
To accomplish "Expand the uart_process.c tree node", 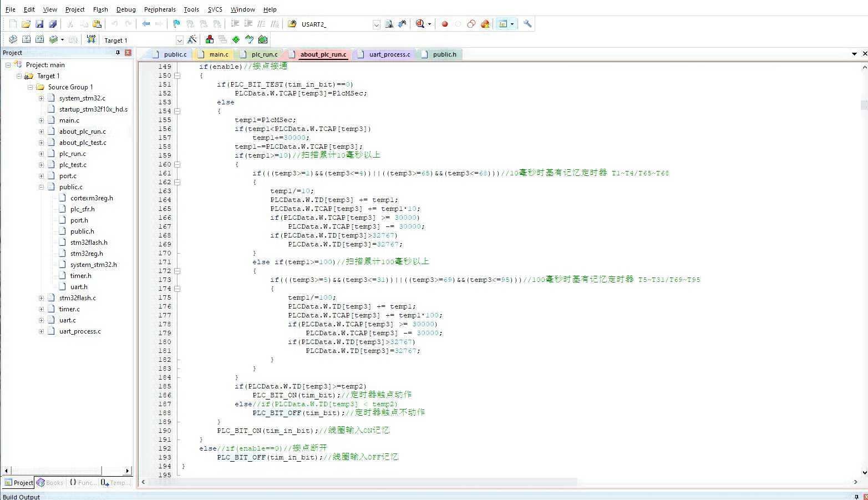I will pos(41,331).
